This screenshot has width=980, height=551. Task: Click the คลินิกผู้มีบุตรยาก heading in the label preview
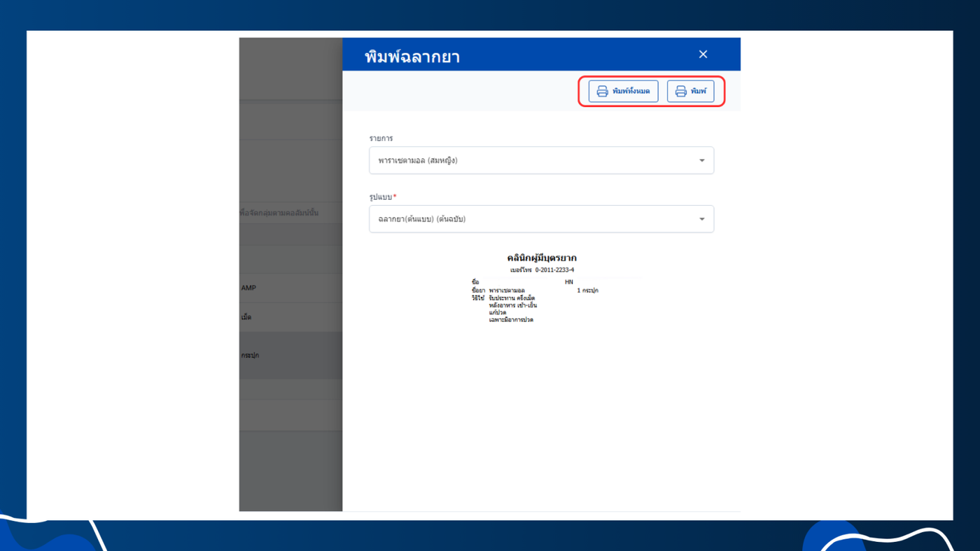pos(542,258)
